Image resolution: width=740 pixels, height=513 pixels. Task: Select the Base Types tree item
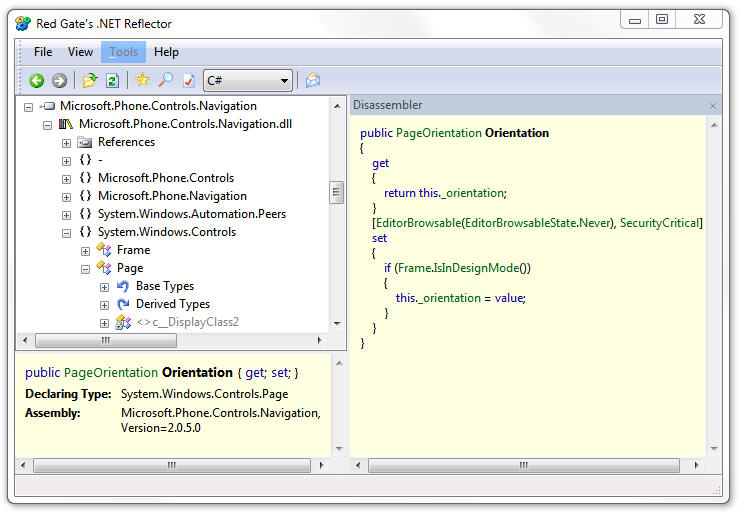coord(165,286)
